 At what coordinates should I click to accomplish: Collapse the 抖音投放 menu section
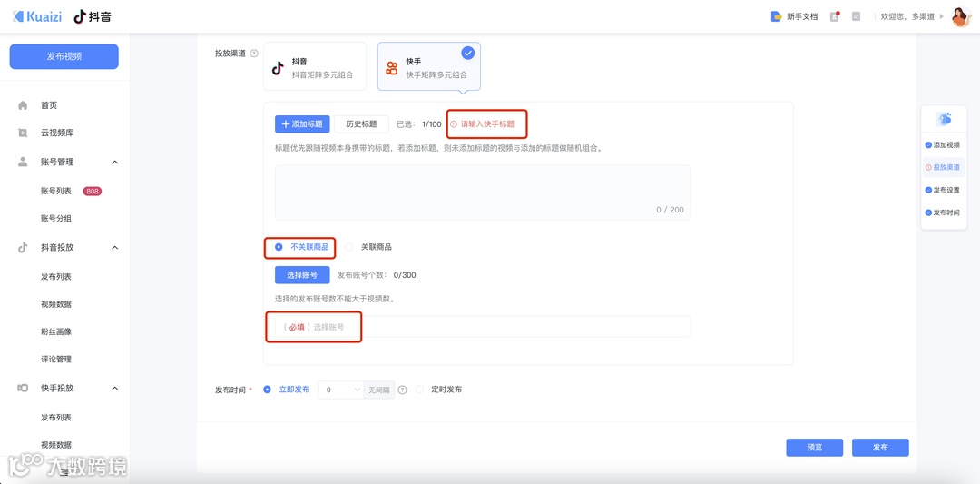point(115,248)
